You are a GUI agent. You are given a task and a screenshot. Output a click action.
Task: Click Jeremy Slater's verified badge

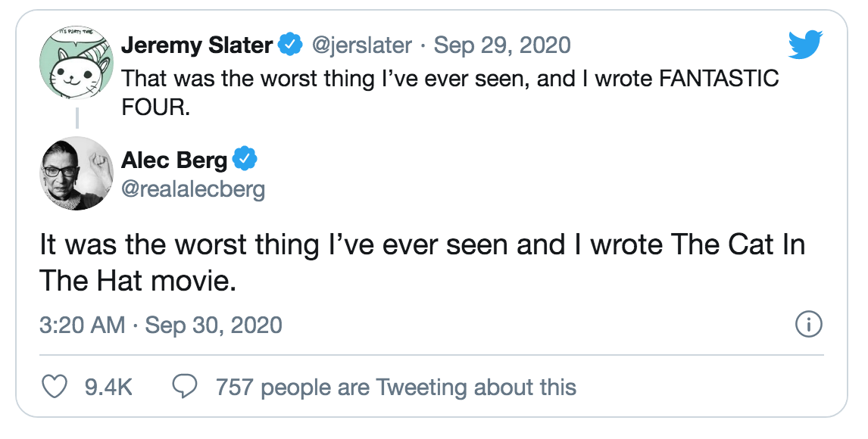pos(291,45)
